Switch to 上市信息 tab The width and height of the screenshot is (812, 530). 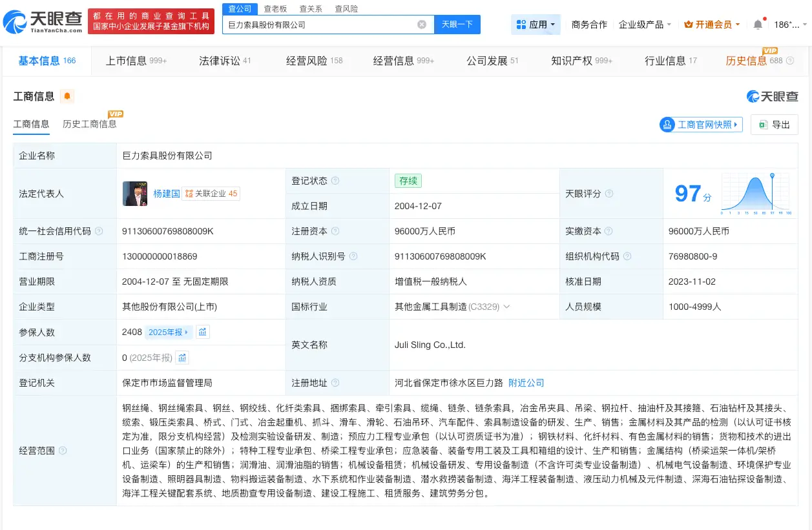coord(136,61)
